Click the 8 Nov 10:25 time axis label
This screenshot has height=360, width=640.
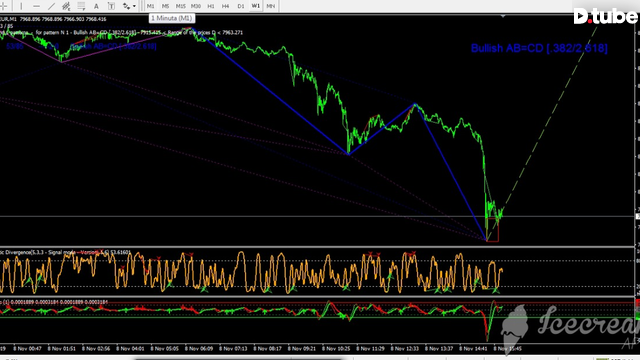[x=336, y=349]
